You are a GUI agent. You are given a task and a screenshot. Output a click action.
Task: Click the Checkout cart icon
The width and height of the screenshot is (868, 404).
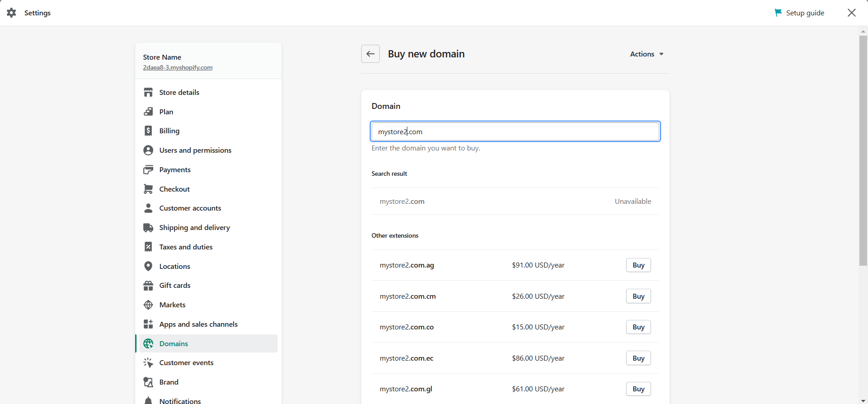tap(148, 189)
